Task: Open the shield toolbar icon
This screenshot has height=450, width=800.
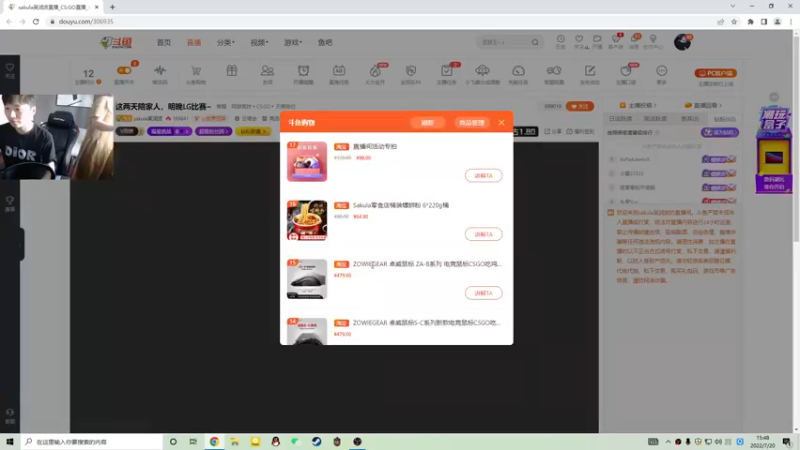Action: coord(411,70)
